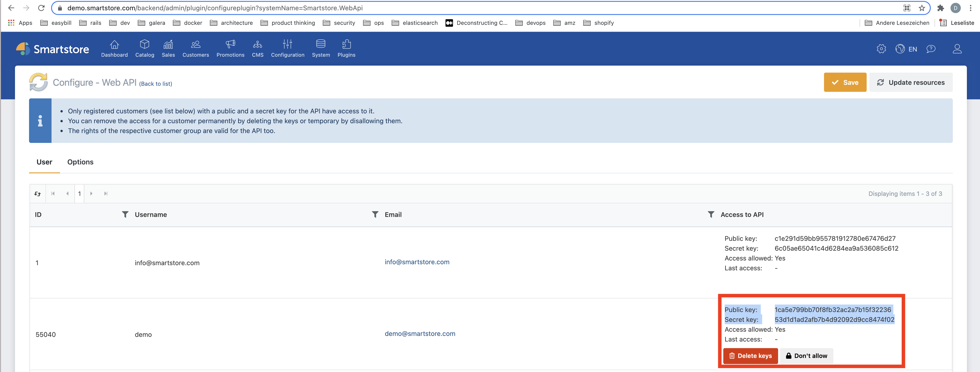980x372 pixels.
Task: Open the Customers menu
Action: click(196, 49)
